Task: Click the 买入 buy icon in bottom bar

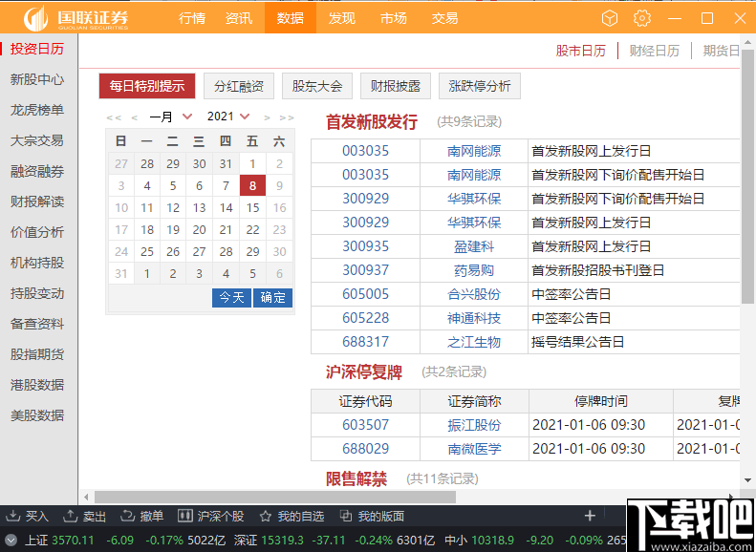Action: pyautogui.click(x=14, y=516)
